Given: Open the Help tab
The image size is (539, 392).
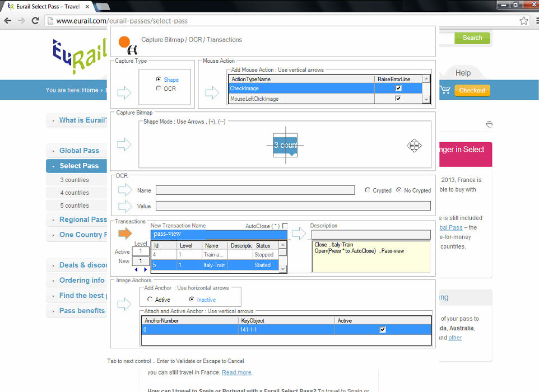Looking at the screenshot, I should (463, 73).
